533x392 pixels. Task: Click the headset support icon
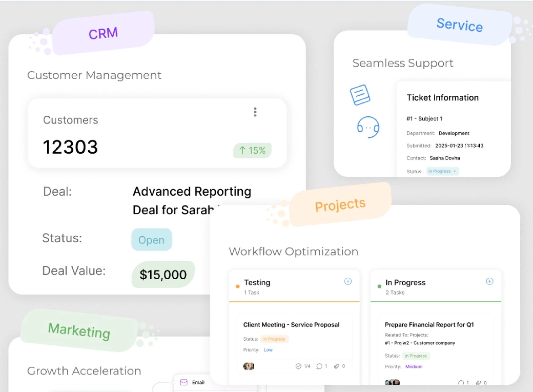point(368,127)
